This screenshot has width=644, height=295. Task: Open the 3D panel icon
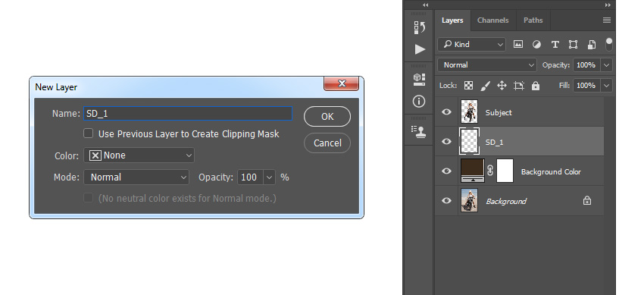(419, 80)
